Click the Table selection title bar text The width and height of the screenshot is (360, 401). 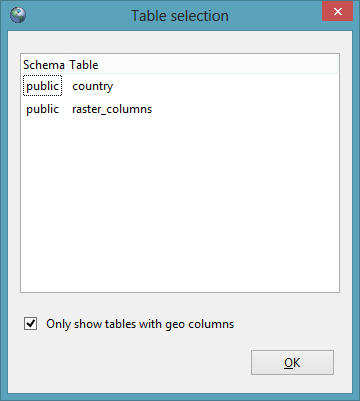[x=180, y=16]
